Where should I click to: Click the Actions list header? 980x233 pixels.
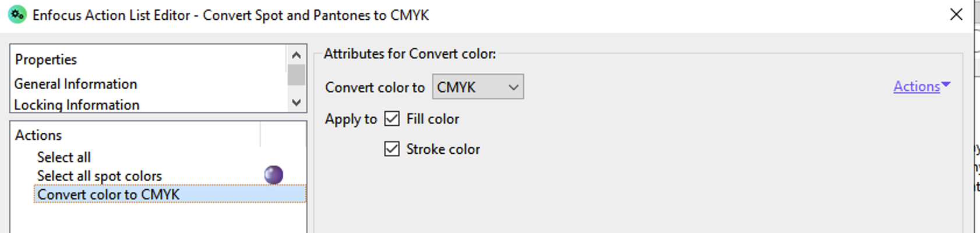(x=38, y=135)
